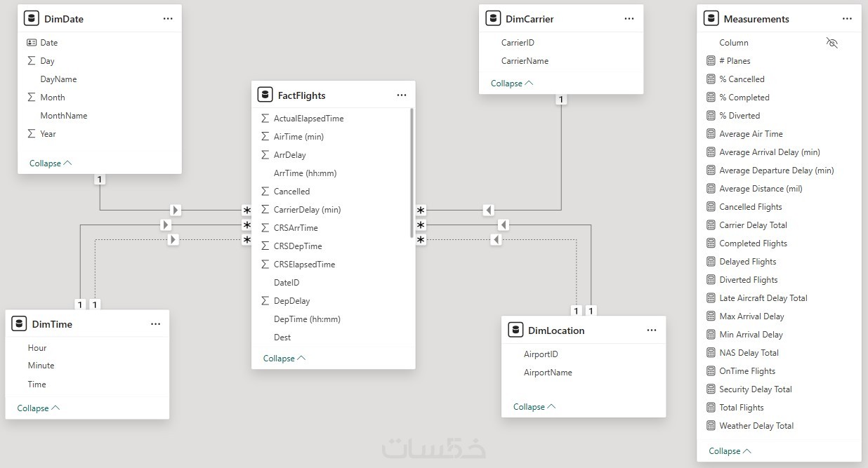Select the AirportName field in DimLocation

[548, 373]
